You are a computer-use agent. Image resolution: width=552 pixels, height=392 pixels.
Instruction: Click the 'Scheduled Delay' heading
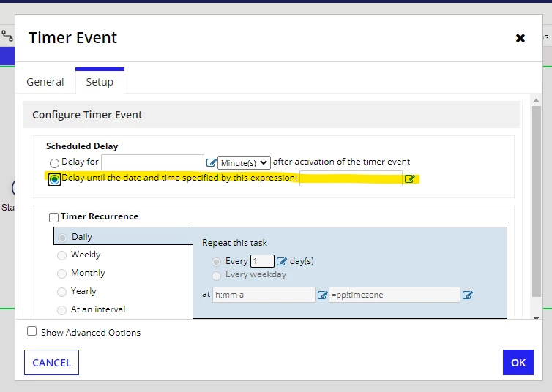(82, 146)
